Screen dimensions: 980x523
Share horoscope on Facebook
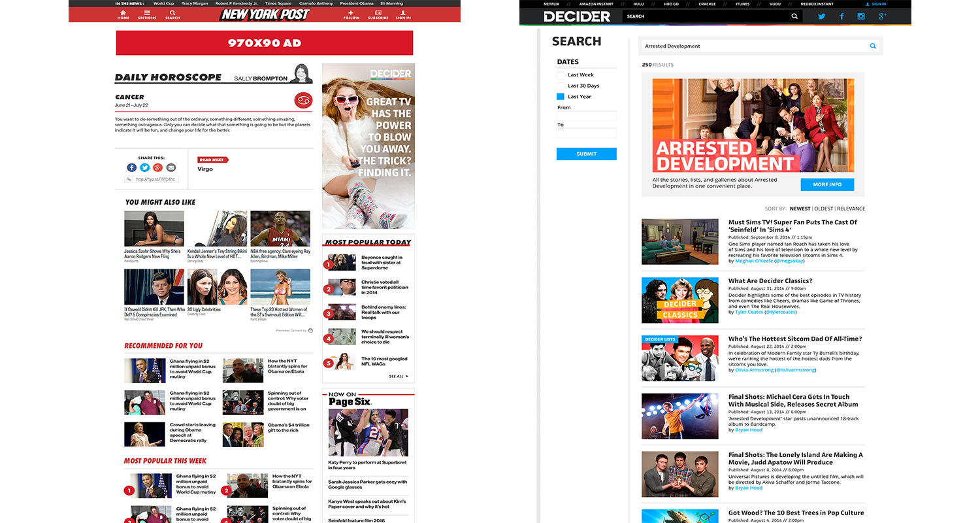click(131, 167)
